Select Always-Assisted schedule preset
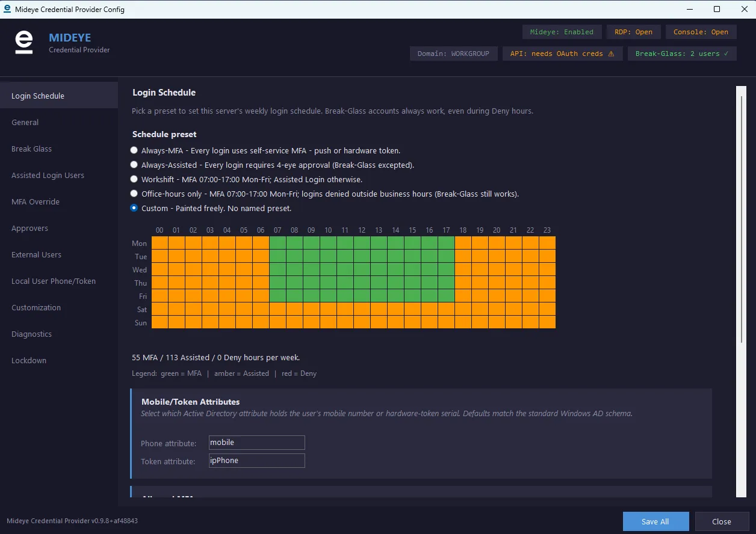 click(x=134, y=165)
